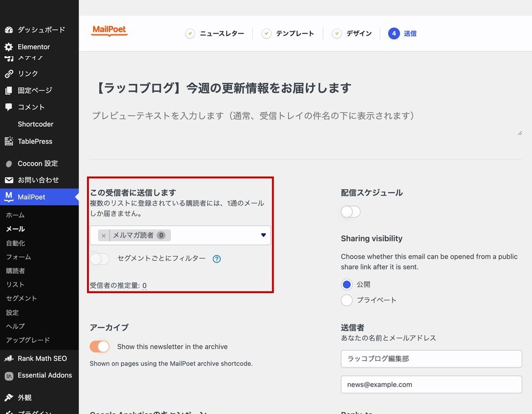
Task: Click the Essential Addons EA icon
Action: pos(9,376)
